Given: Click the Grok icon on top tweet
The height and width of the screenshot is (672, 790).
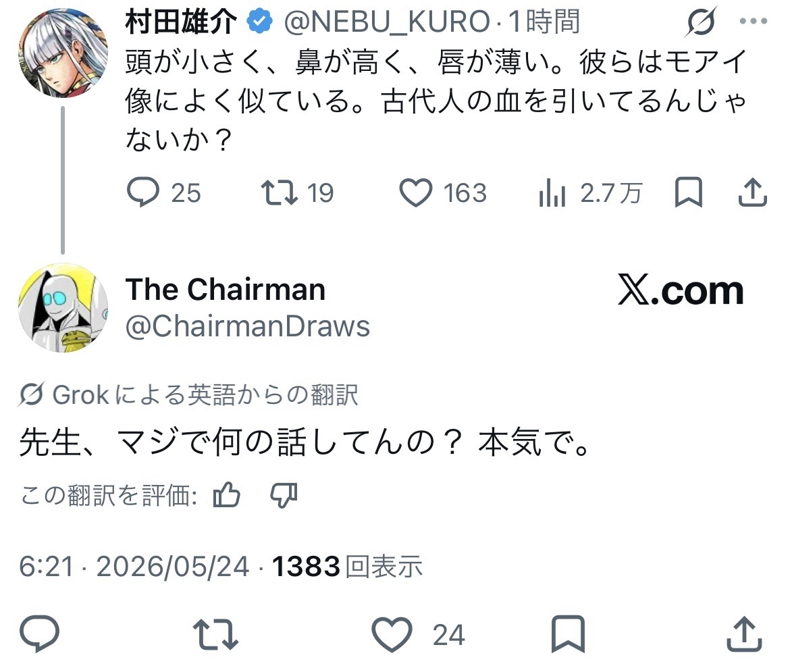Looking at the screenshot, I should pos(701,22).
